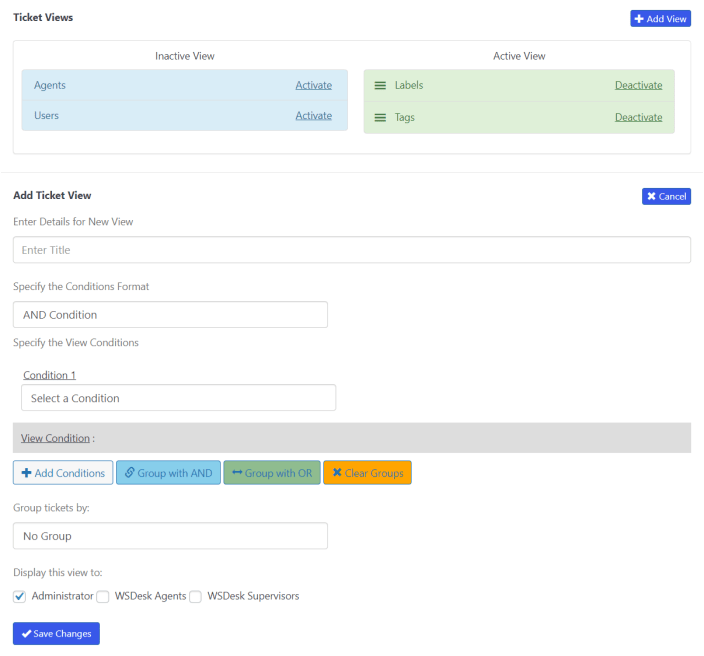Click the Tags active view name
Image resolution: width=704 pixels, height=656 pixels.
pos(405,118)
